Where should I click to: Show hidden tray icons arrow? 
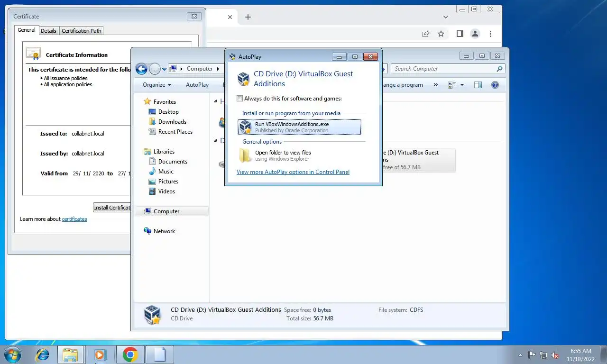[521, 355]
